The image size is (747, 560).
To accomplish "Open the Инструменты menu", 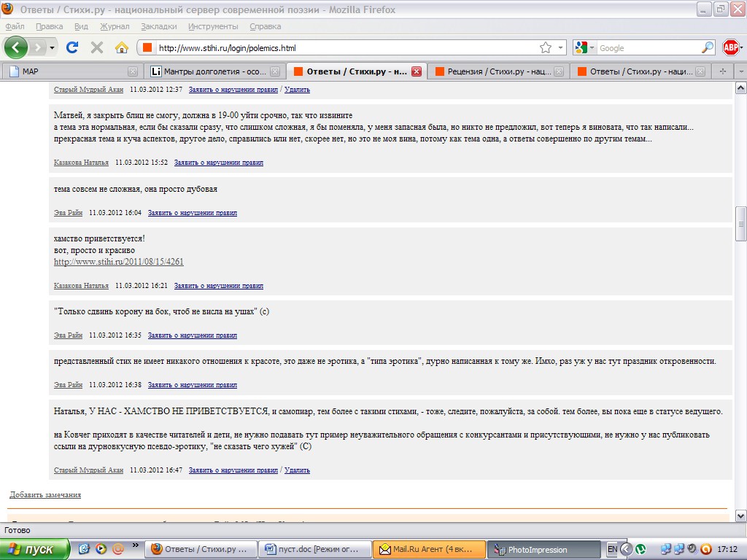I will tap(213, 26).
